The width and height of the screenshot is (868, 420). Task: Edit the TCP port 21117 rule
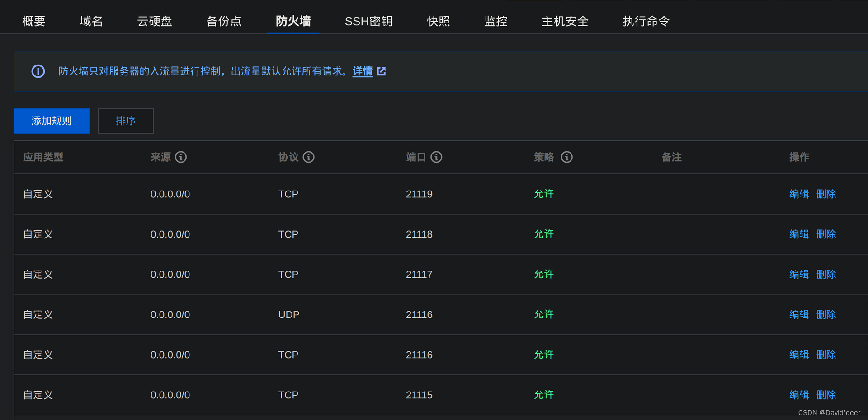click(x=799, y=275)
